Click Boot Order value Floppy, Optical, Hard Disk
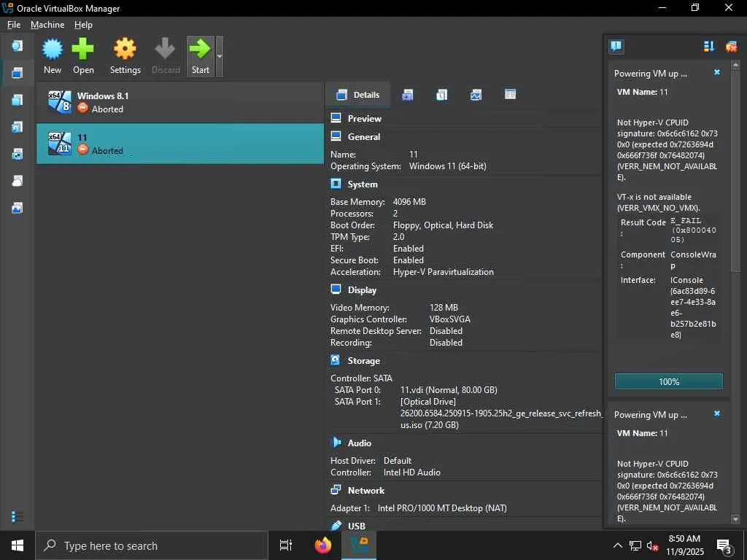Image resolution: width=747 pixels, height=560 pixels. (x=443, y=225)
